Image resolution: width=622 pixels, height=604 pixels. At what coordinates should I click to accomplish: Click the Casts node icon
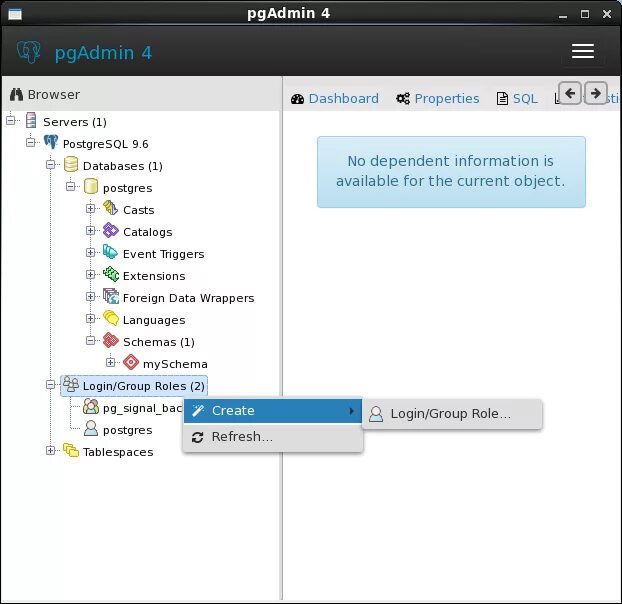[111, 208]
